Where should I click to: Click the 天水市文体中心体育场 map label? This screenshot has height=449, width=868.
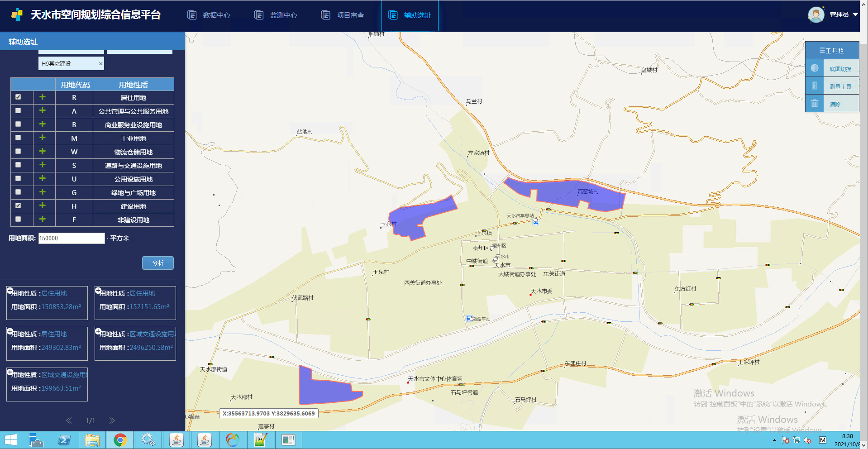click(x=435, y=379)
